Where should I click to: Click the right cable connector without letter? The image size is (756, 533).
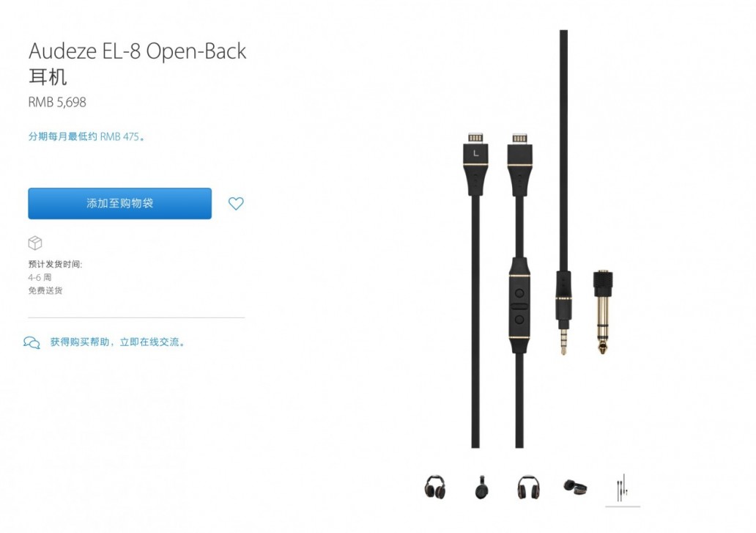(x=519, y=164)
